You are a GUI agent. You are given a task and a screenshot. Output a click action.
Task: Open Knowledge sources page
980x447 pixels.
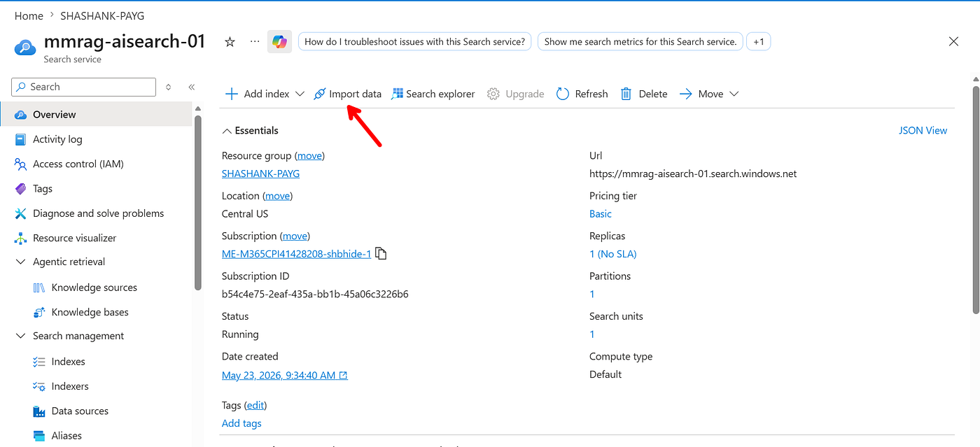click(x=96, y=288)
